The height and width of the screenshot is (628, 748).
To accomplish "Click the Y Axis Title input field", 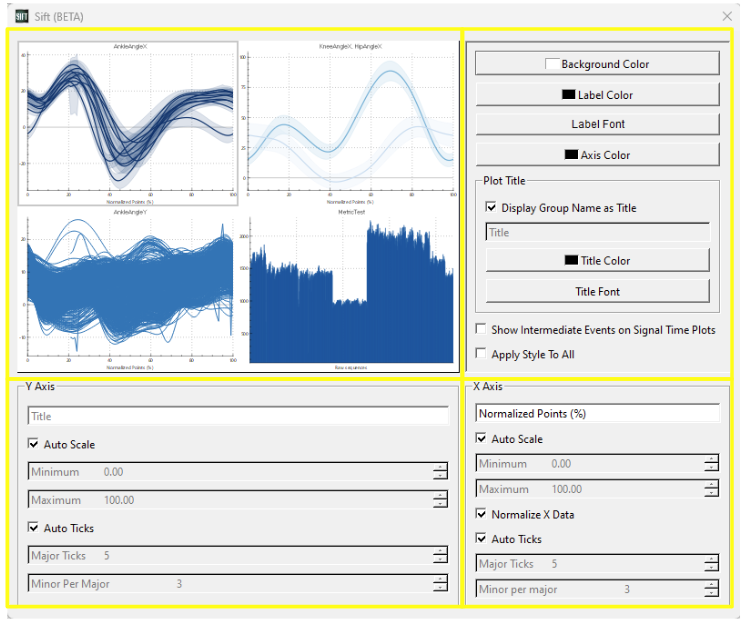I will click(x=238, y=416).
